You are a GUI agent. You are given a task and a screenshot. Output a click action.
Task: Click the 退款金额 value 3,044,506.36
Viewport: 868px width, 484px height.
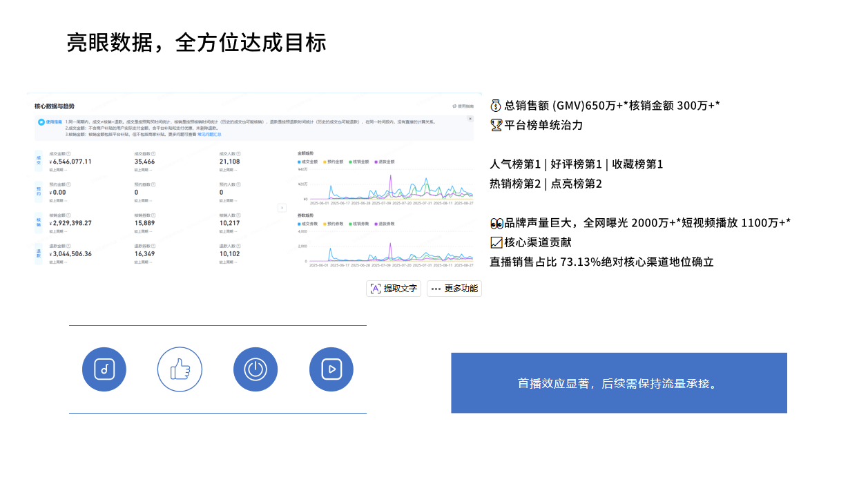pyautogui.click(x=70, y=254)
